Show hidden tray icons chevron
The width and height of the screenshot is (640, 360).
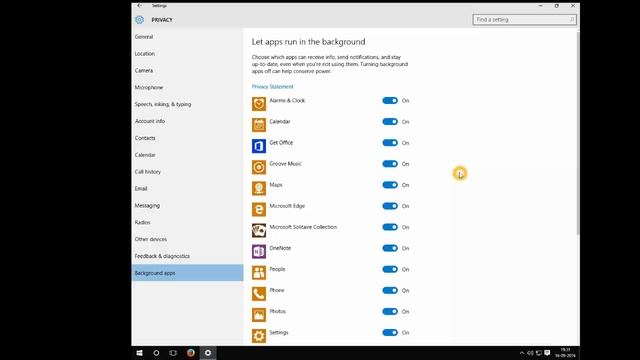tap(522, 353)
